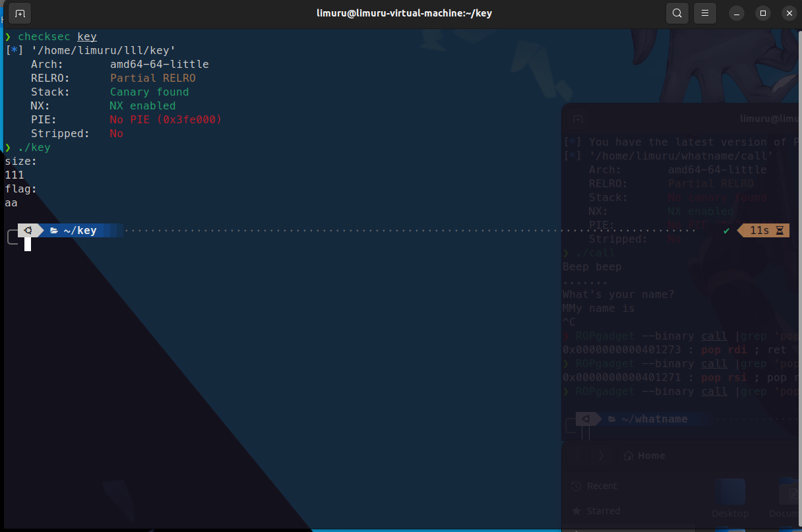Click the terminal search magnifier icon

[677, 13]
